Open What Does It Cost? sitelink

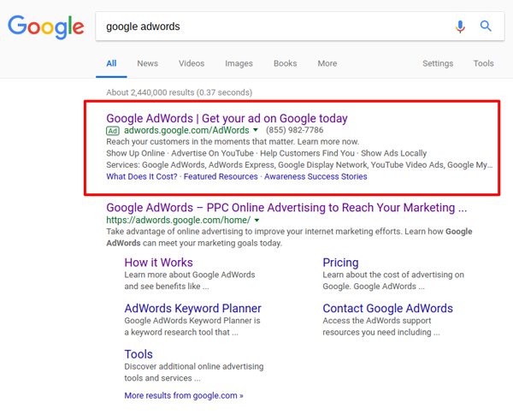click(142, 176)
